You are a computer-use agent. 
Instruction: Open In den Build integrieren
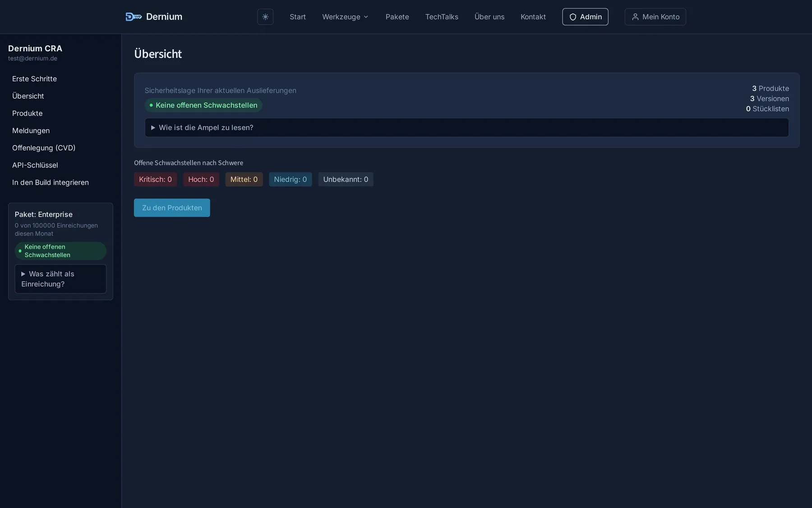51,182
